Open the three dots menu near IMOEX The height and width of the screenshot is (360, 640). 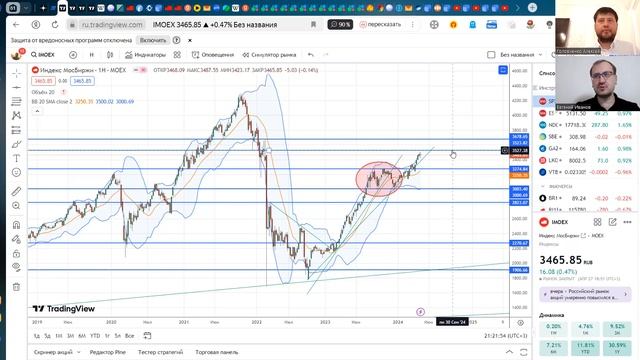pyautogui.click(x=627, y=222)
